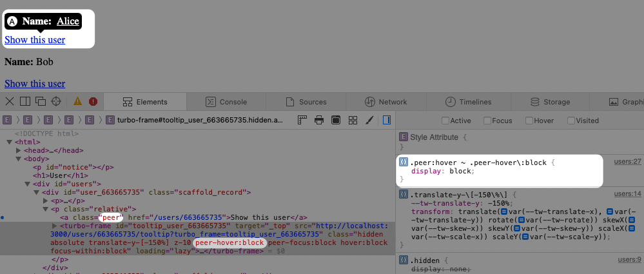This screenshot has height=274, width=644.
Task: Click the red error indicator icon
Action: tap(93, 101)
